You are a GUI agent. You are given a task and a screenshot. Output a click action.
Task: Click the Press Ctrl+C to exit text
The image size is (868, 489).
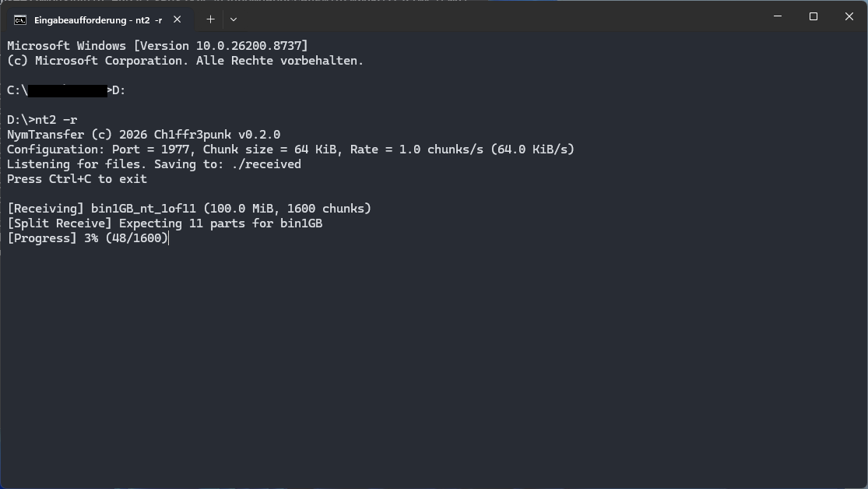(x=77, y=179)
